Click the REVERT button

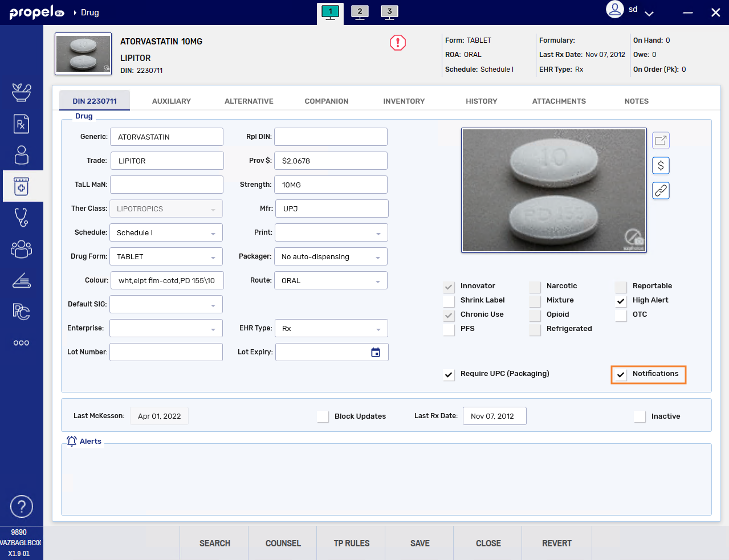[557, 543]
